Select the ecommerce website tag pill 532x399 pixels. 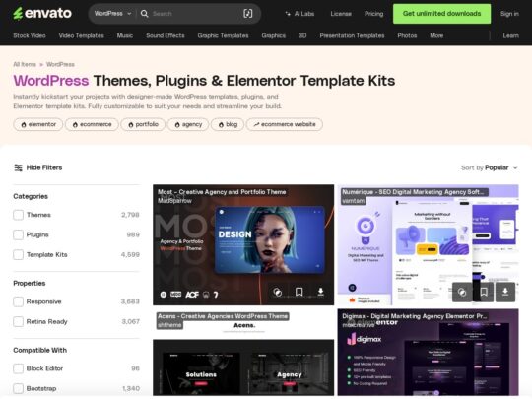click(285, 124)
